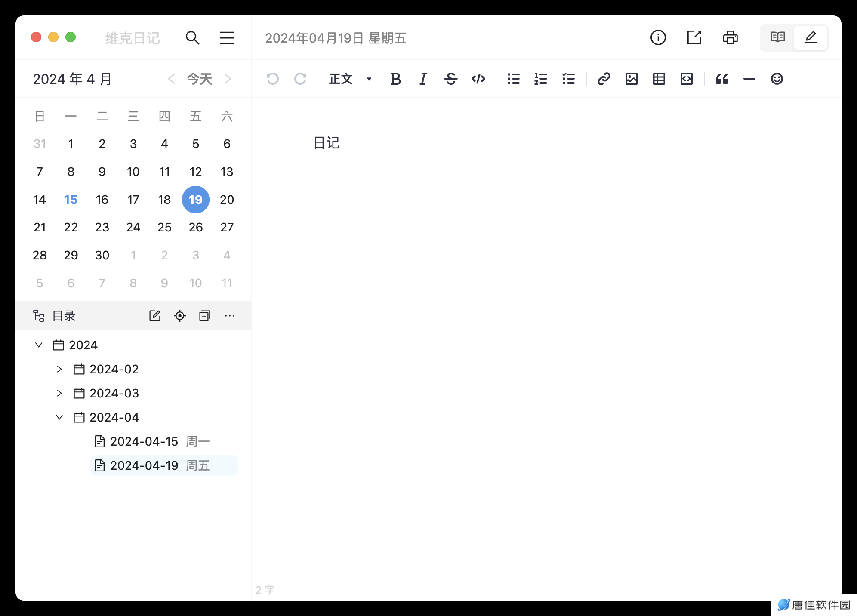Select the 2024-03 tree item label
Screen dimensions: 857x616
click(114, 393)
